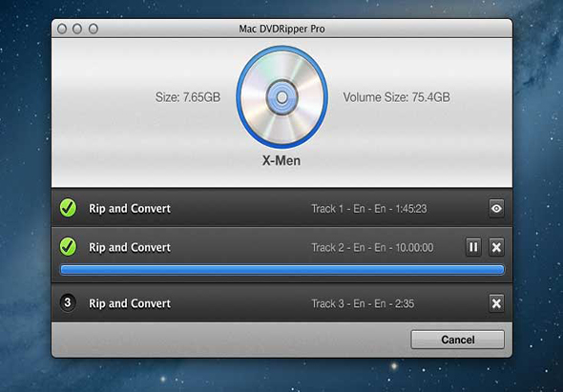
Task: Select the Track 3 Rip and Convert label
Action: click(130, 303)
